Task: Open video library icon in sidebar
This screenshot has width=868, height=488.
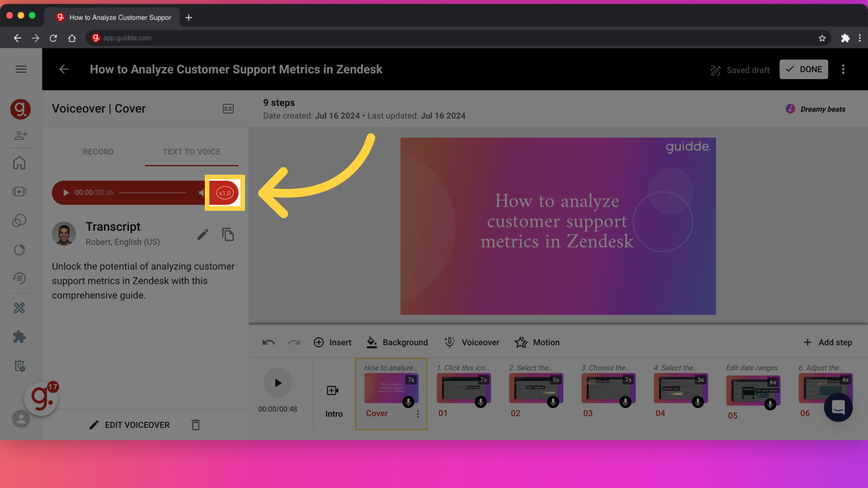Action: pyautogui.click(x=19, y=192)
